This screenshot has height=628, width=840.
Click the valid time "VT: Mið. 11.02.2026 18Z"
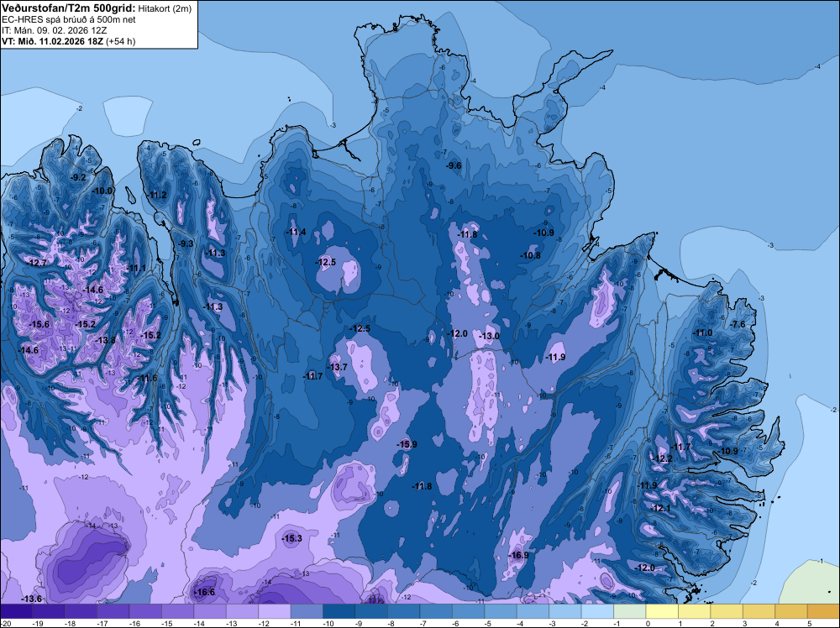click(52, 41)
